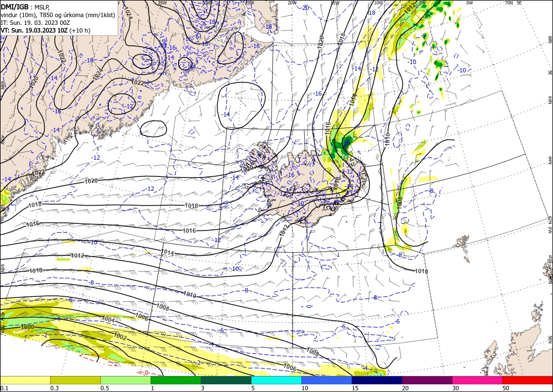The height and width of the screenshot is (392, 553).
Task: Pick the bright blue 10 mm legend swatch
Action: pyautogui.click(x=327, y=380)
